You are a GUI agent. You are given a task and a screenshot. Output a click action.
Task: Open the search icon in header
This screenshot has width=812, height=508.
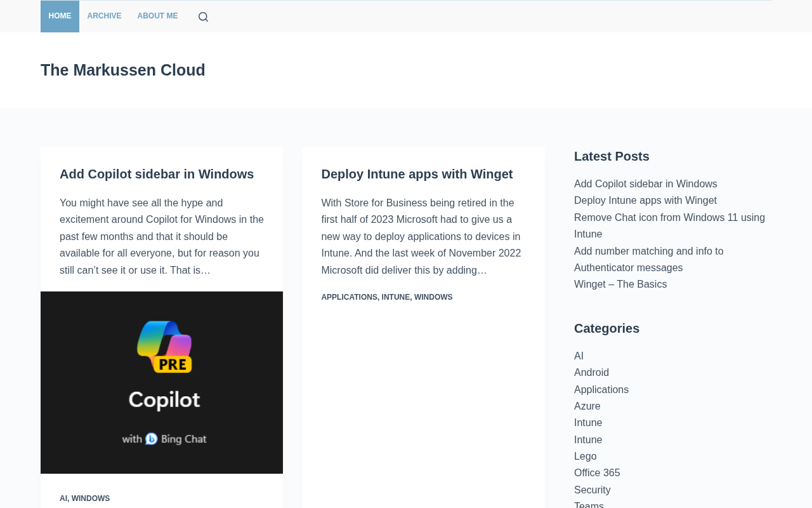[x=203, y=17]
